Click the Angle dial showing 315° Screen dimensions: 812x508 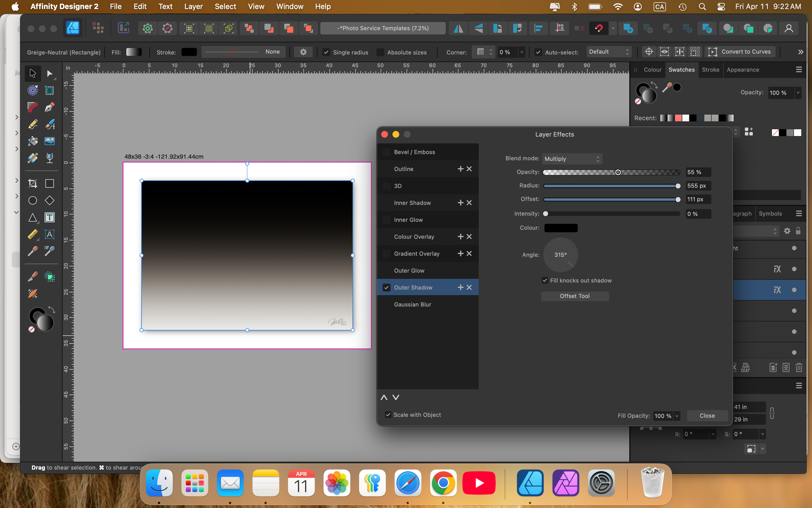[x=560, y=255]
